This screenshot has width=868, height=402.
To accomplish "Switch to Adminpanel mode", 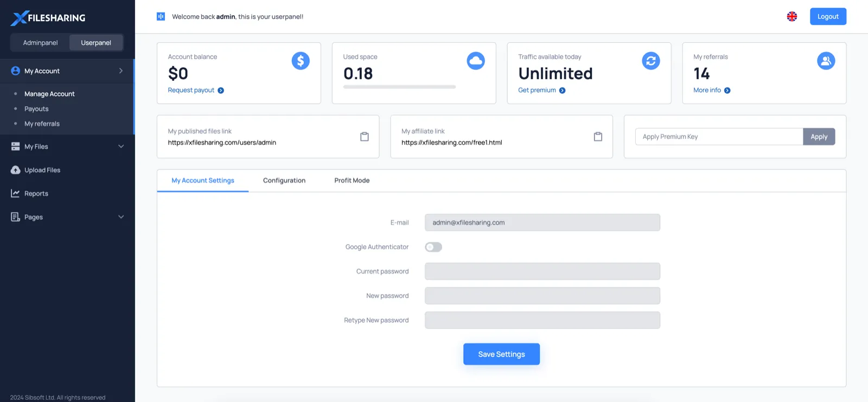I will (x=40, y=43).
